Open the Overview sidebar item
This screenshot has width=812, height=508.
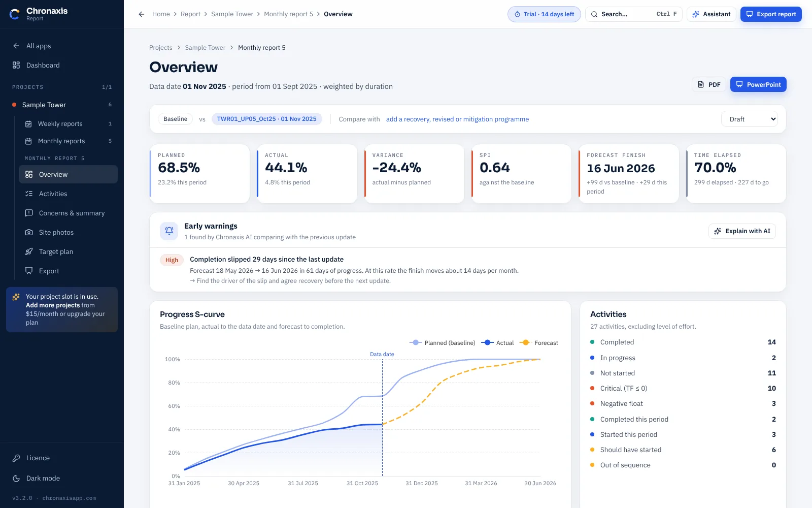[x=69, y=175]
